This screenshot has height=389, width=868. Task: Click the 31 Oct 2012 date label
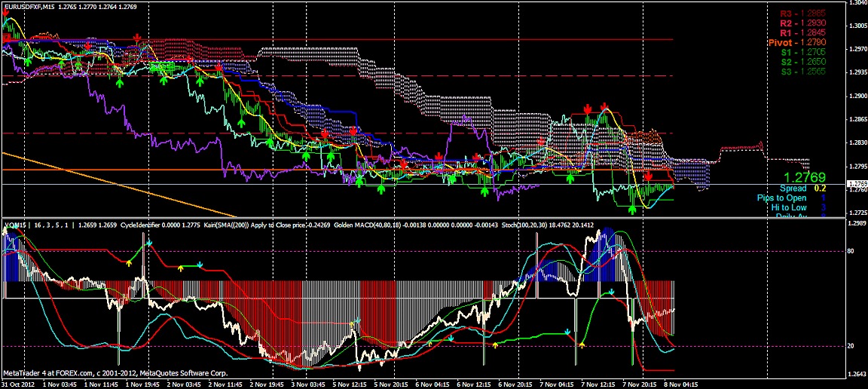point(18,384)
